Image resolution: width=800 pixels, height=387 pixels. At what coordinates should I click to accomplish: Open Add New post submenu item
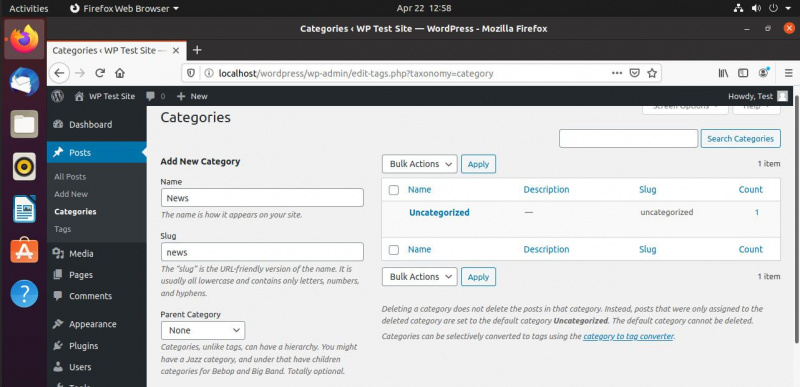pos(71,194)
